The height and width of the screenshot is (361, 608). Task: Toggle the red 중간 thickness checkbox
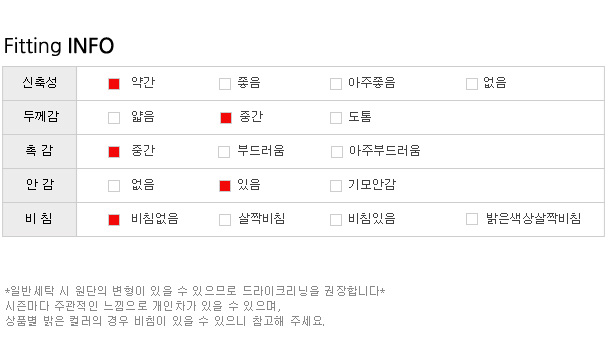pos(226,118)
